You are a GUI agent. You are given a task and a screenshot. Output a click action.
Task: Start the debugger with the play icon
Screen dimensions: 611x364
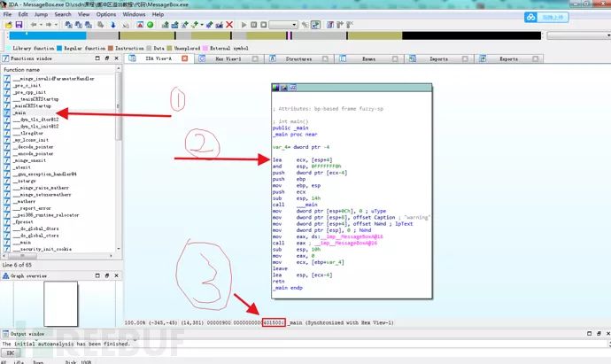coord(244,25)
